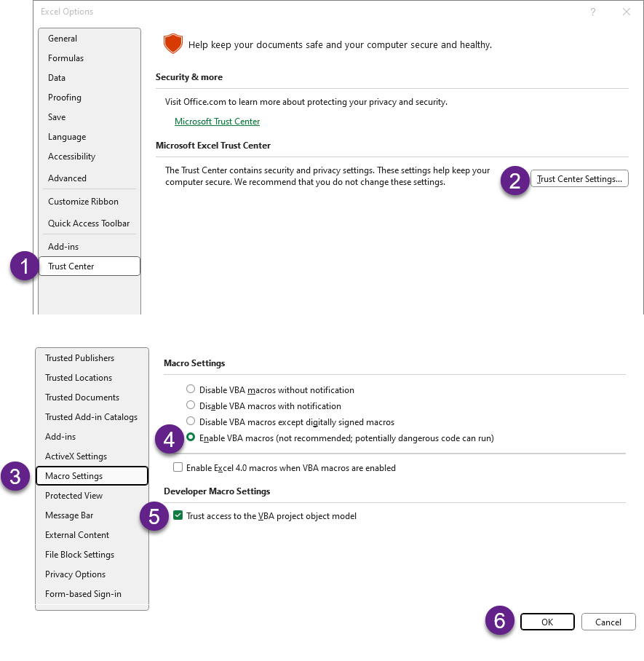
Task: Open ActiveX Settings category
Action: pyautogui.click(x=76, y=456)
